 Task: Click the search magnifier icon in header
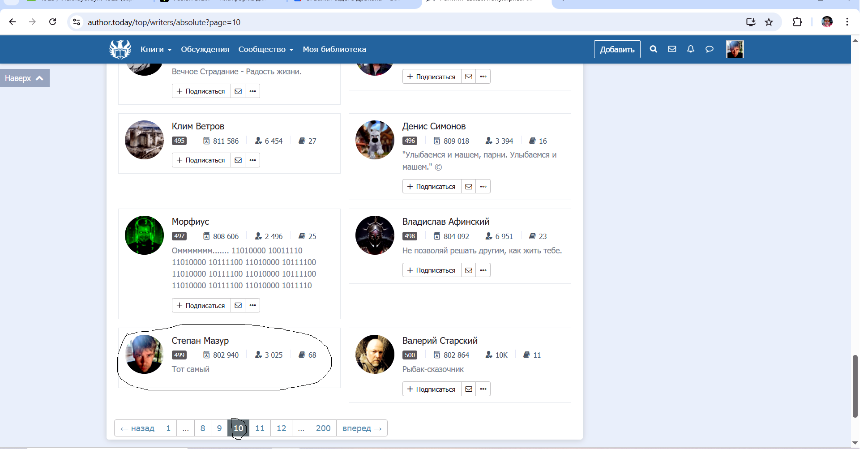(653, 49)
